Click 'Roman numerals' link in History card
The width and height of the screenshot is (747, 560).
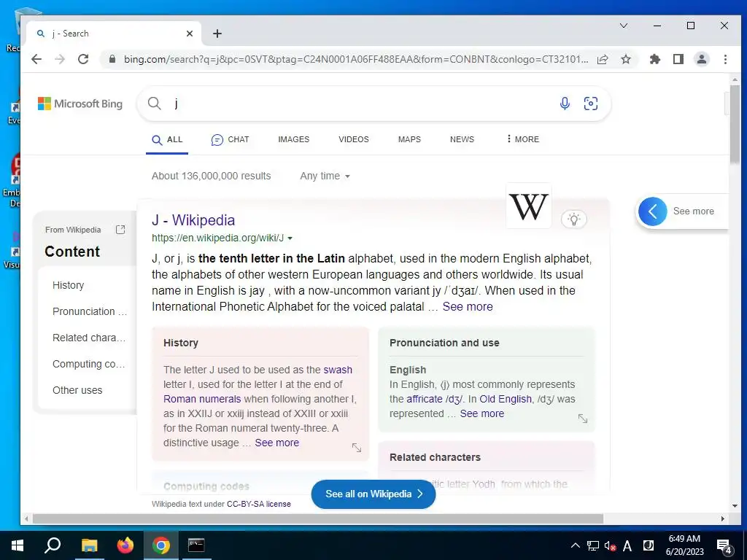click(x=202, y=399)
